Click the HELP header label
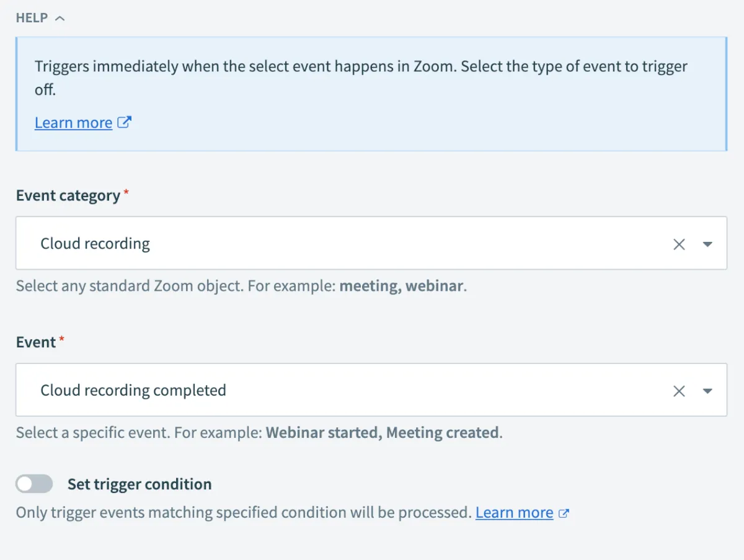The width and height of the screenshot is (744, 560). [x=32, y=18]
